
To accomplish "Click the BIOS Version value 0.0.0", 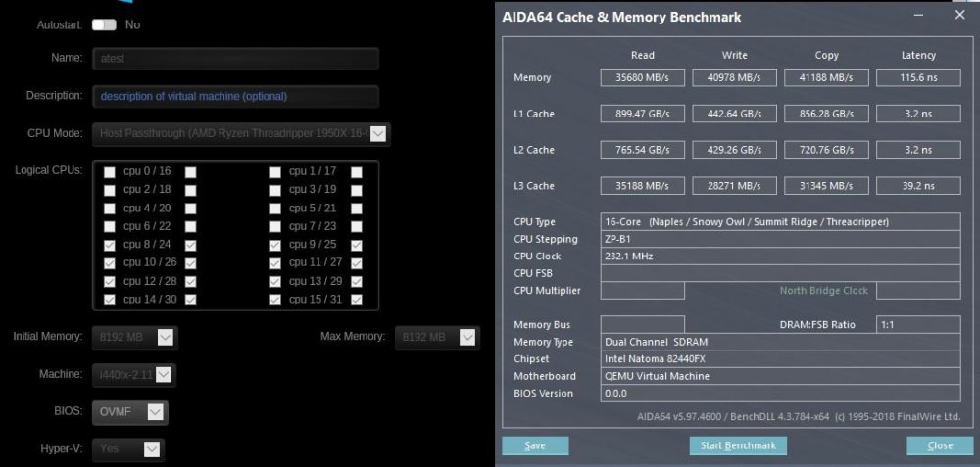I will 781,394.
